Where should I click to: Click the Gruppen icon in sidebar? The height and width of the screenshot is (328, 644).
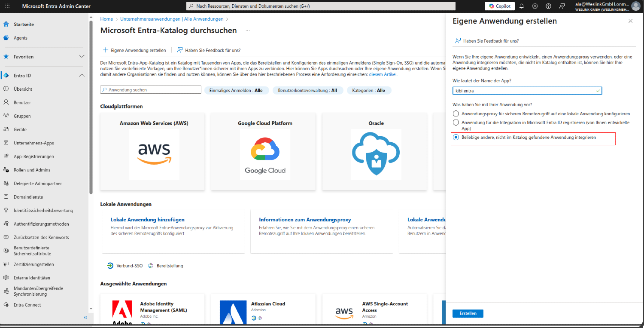coord(6,116)
